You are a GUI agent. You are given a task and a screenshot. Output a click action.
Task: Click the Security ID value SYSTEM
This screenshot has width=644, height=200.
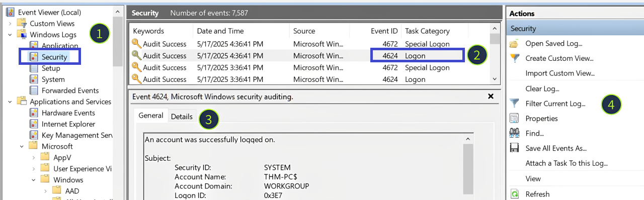(277, 167)
